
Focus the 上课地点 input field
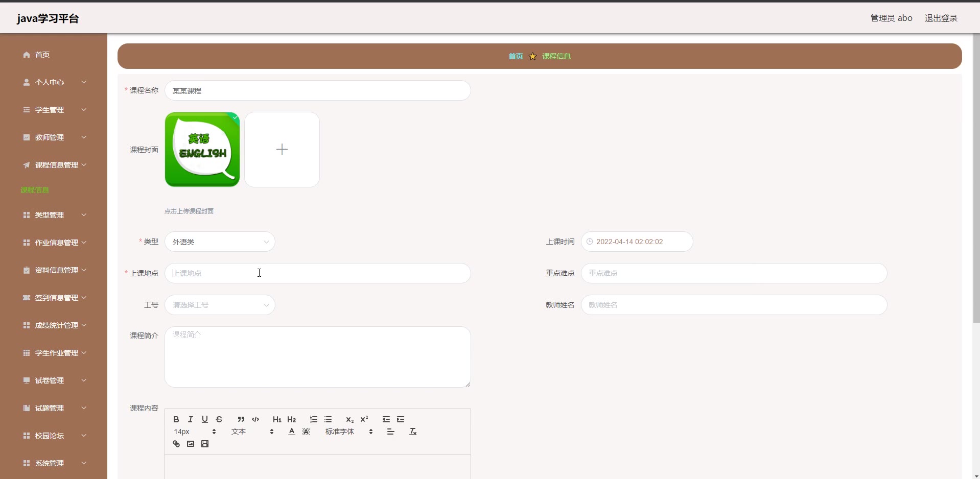pyautogui.click(x=317, y=273)
